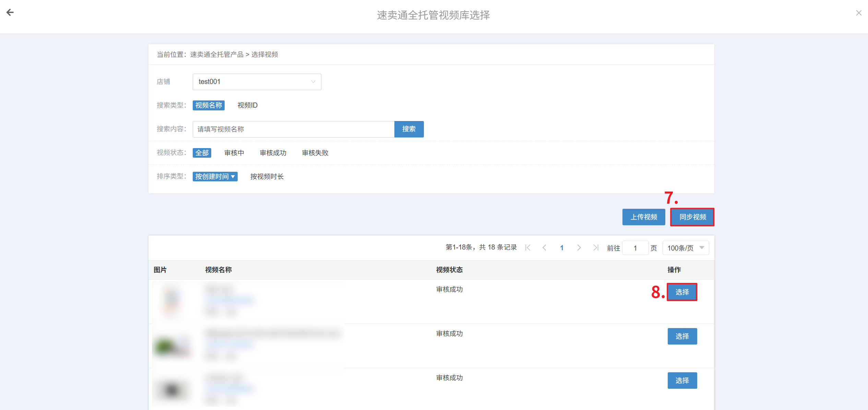Close the video library dialog
This screenshot has width=868, height=410.
coord(858,13)
